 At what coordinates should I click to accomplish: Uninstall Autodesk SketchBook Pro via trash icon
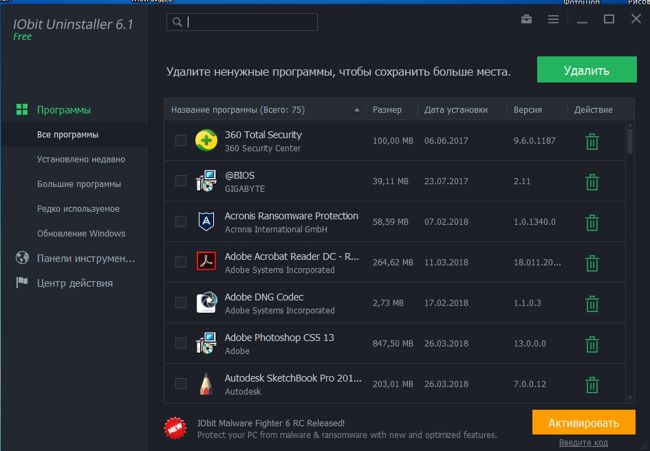click(592, 385)
